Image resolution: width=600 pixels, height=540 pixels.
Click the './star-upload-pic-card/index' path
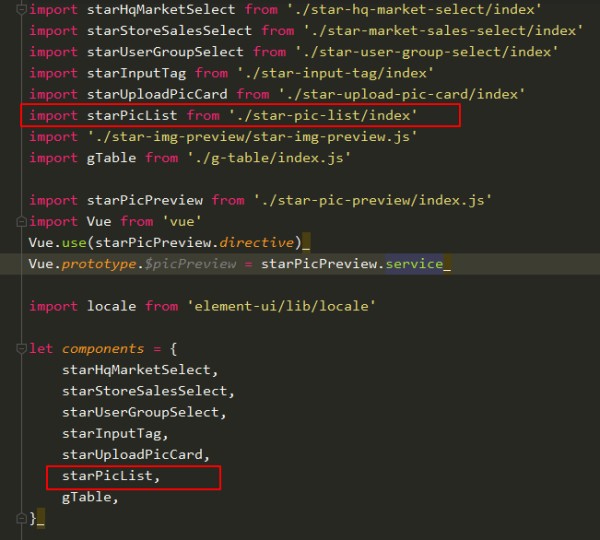point(402,94)
